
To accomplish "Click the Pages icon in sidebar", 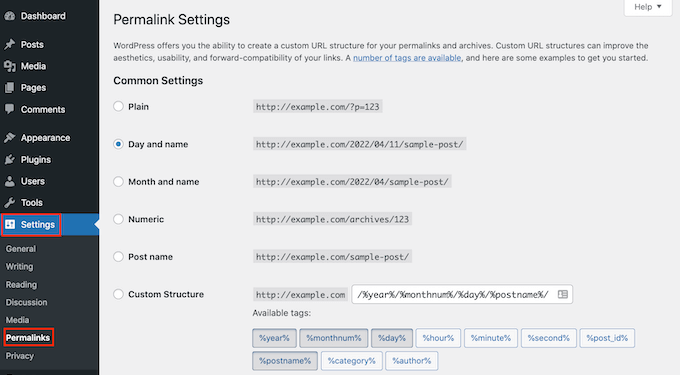I will (10, 88).
